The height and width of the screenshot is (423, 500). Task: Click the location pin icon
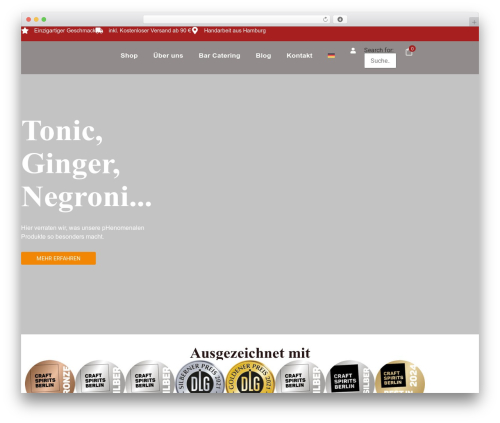point(195,31)
